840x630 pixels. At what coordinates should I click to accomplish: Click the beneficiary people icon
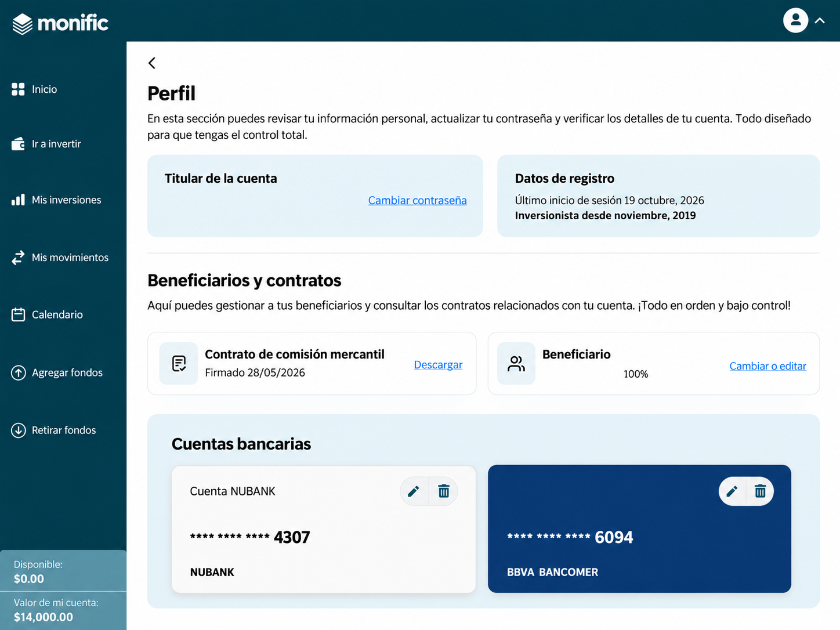tap(516, 364)
